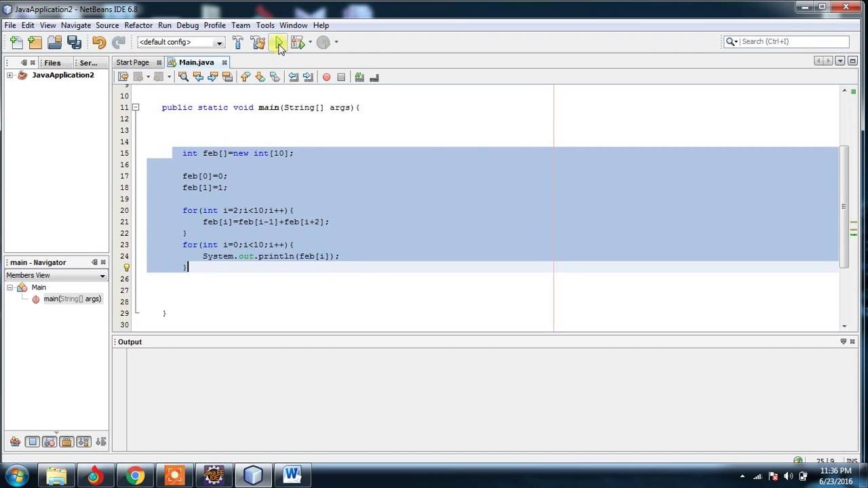Build the main project (hammer icon)

click(238, 42)
